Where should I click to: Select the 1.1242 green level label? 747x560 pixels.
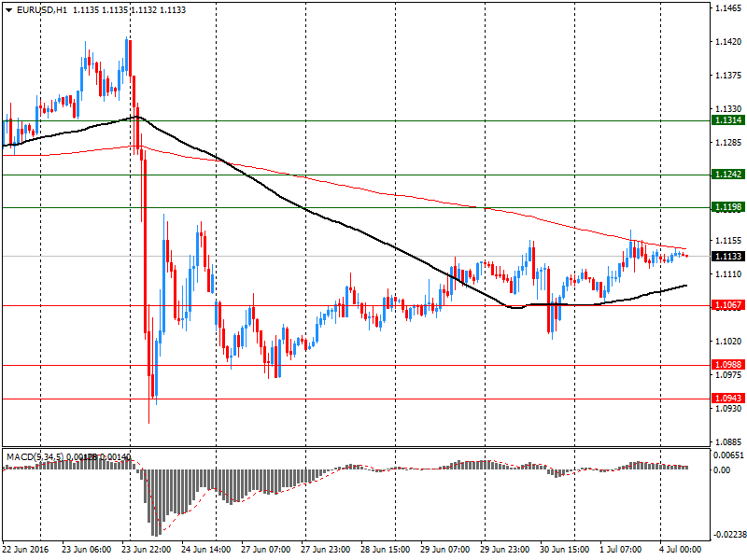(728, 175)
